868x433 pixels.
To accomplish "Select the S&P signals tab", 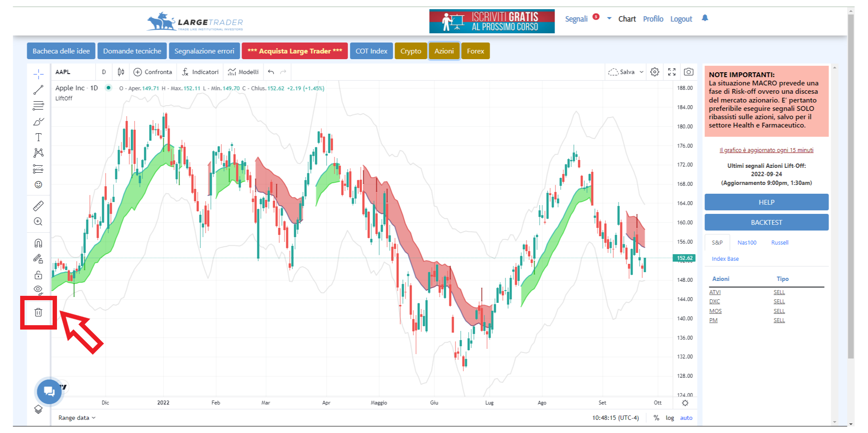I will pyautogui.click(x=717, y=242).
